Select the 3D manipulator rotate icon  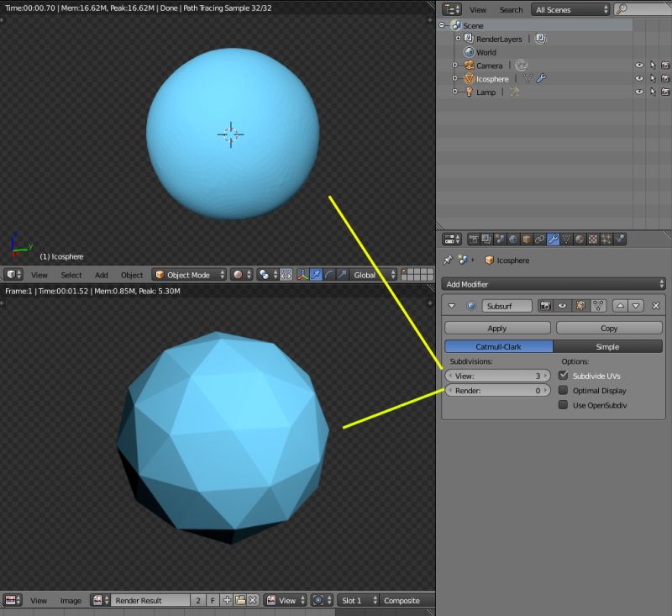coord(329,275)
